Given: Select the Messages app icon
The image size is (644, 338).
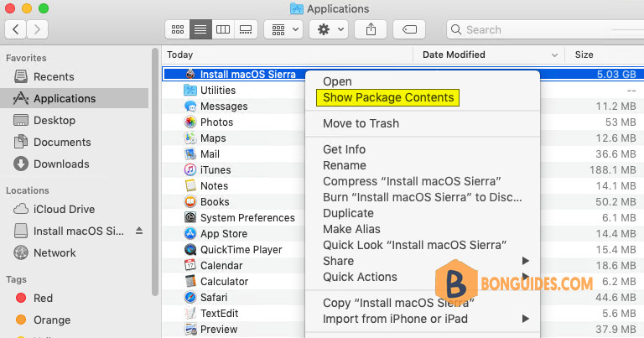Looking at the screenshot, I should (x=190, y=106).
